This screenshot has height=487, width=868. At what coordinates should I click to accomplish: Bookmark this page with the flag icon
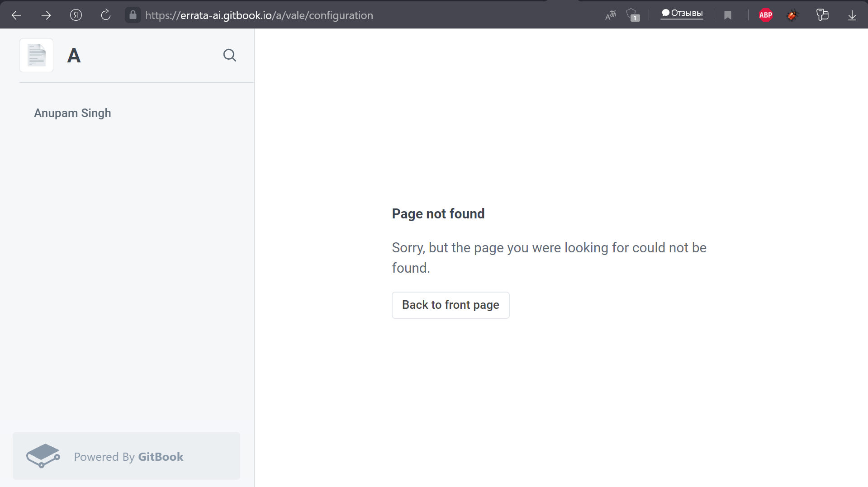coord(728,15)
